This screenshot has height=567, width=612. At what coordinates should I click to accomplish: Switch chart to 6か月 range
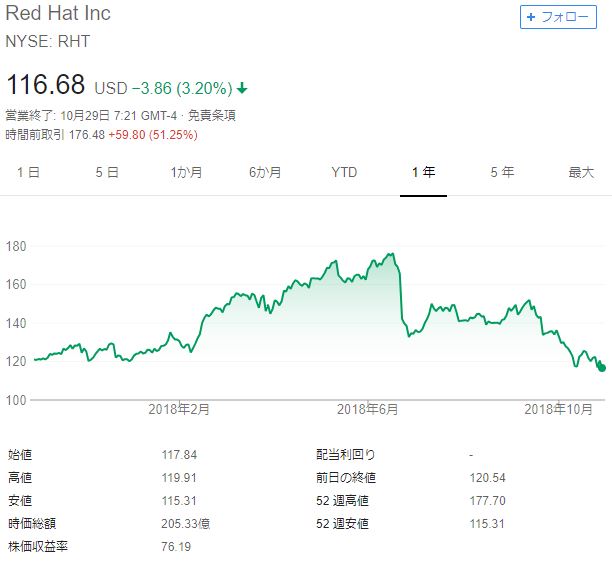point(265,172)
